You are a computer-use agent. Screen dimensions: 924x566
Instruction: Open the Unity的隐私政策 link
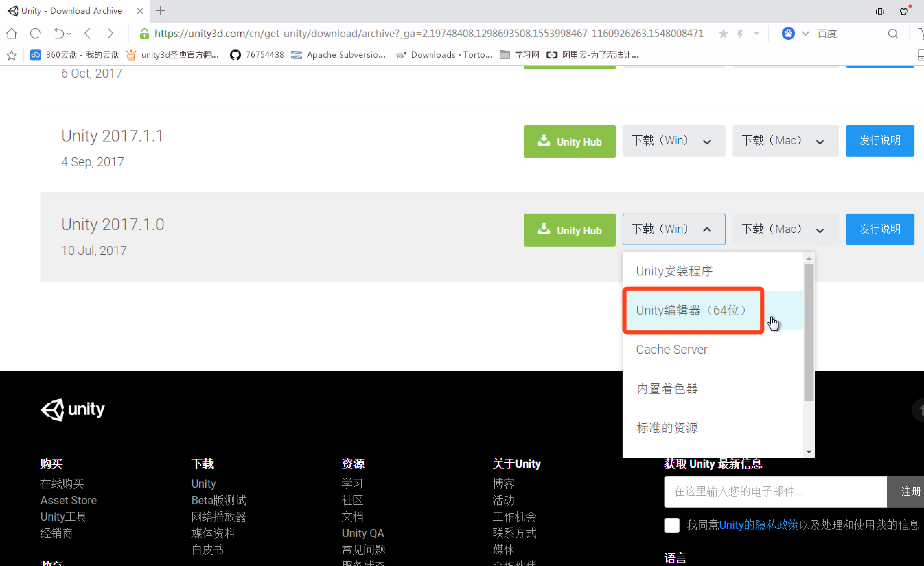759,525
